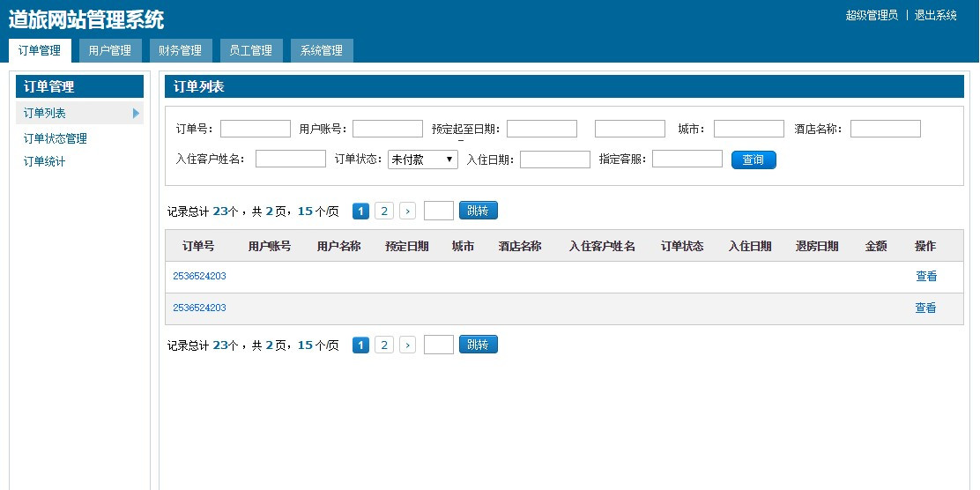Open the 员工管理 tab
Screen dimensions: 980x490
[251, 51]
